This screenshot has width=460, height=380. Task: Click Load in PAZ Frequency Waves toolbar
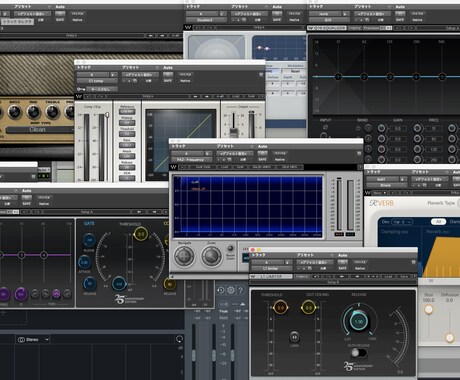pos(225,167)
